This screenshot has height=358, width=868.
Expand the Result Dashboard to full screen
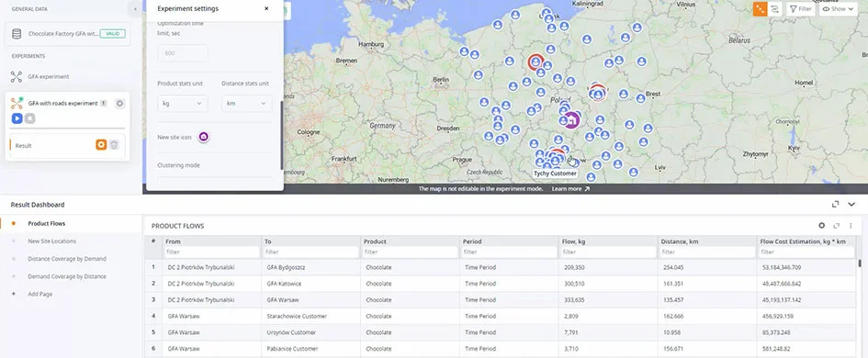[x=835, y=204]
